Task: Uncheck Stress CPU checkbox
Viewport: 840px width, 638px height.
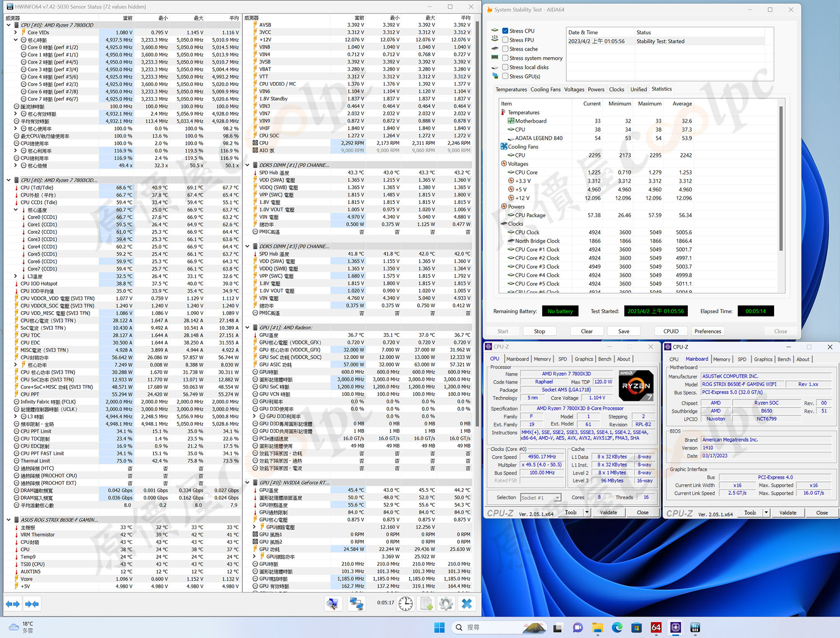Action: tap(505, 31)
